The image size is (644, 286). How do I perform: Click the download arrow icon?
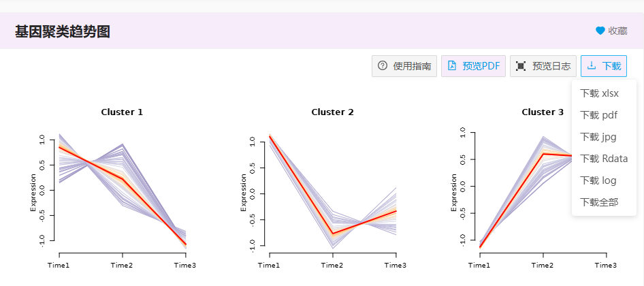tap(592, 66)
